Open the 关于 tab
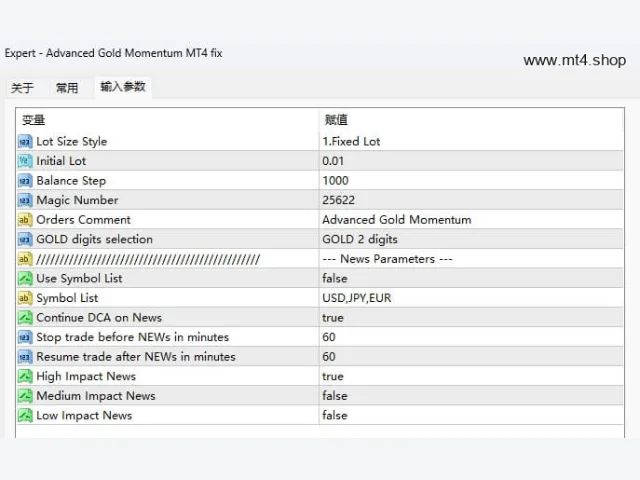This screenshot has height=480, width=640. pos(22,88)
